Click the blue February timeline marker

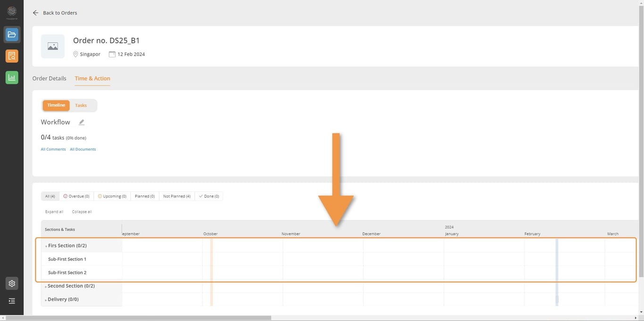click(x=557, y=272)
